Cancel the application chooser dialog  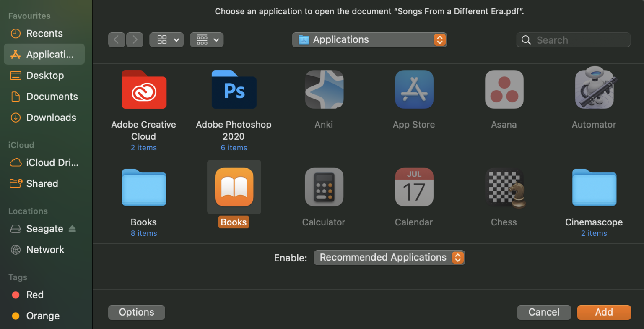click(544, 312)
